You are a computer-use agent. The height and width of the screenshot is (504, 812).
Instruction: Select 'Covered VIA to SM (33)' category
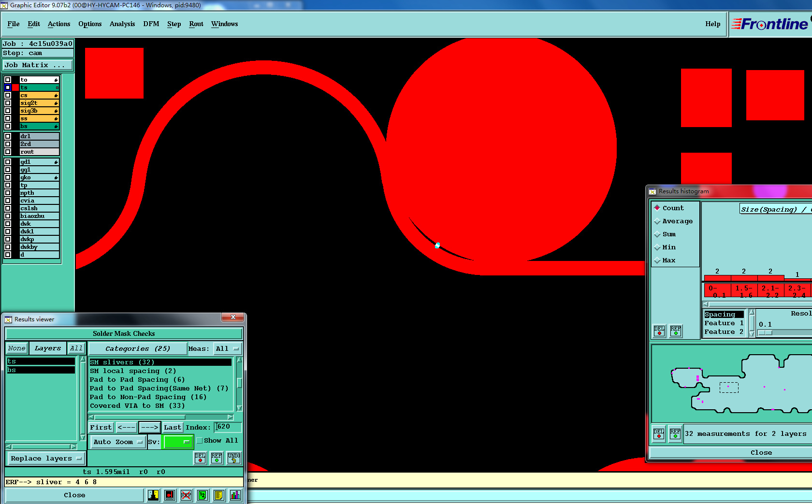coord(137,406)
